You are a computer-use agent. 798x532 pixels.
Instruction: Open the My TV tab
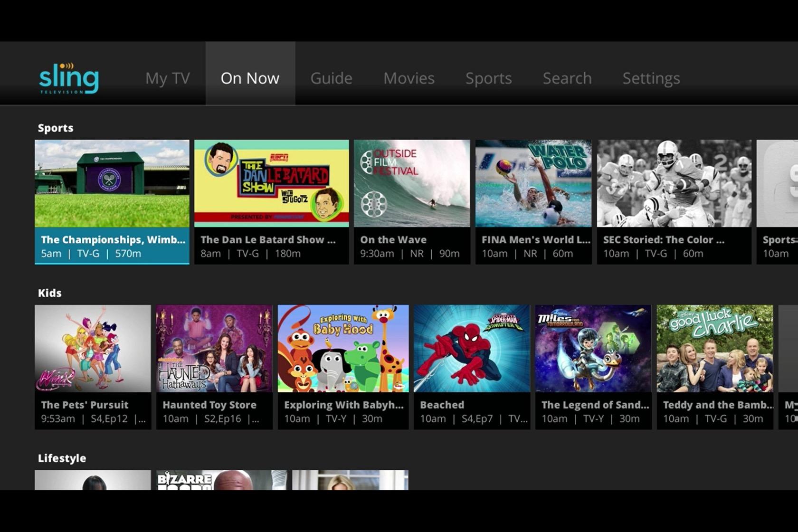pyautogui.click(x=167, y=78)
